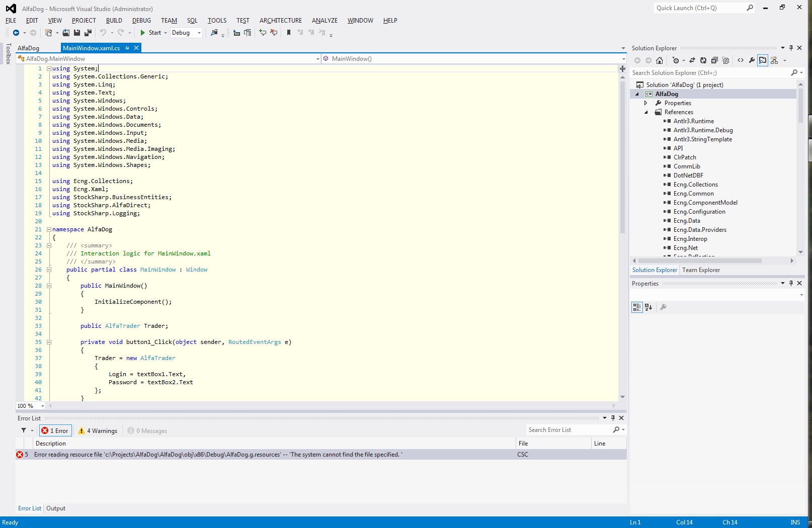
Task: Switch to the Team Explorer tab
Action: coord(701,270)
